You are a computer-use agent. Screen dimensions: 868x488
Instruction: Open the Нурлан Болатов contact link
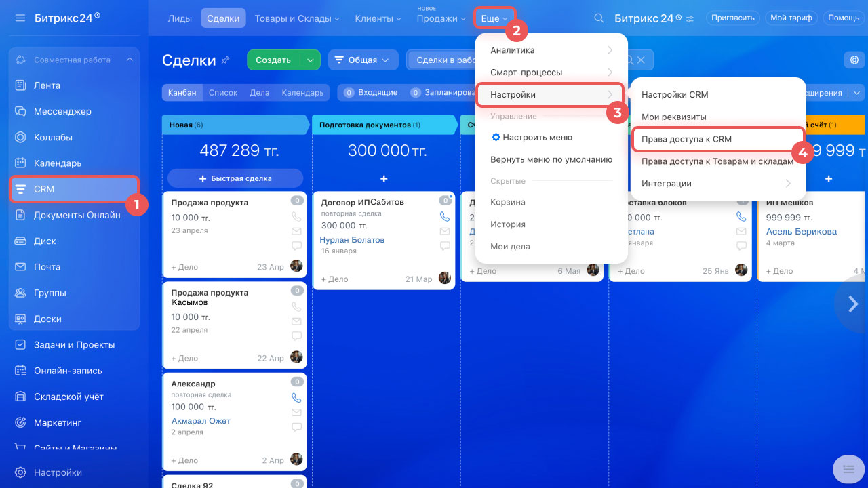(x=352, y=240)
